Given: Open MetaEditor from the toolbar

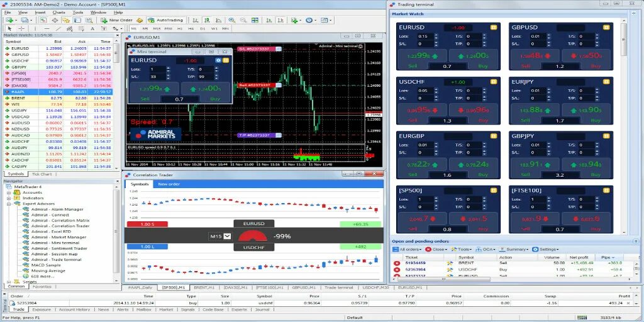Looking at the screenshot, I should pos(140,20).
